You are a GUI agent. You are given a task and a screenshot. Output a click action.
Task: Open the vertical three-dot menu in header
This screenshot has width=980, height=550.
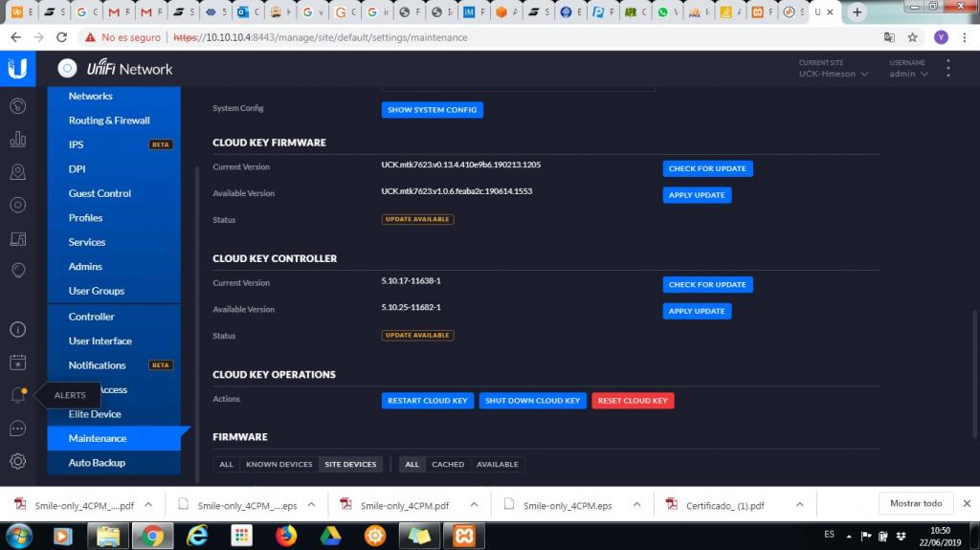(x=948, y=68)
